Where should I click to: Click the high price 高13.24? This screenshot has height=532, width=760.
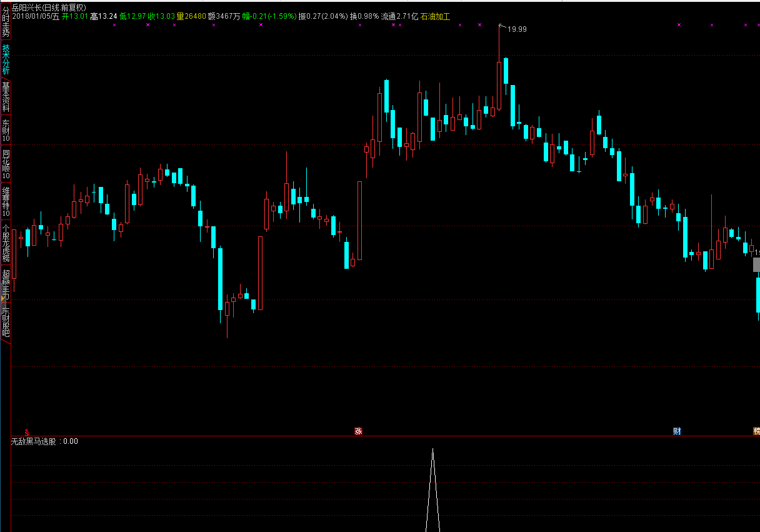104,16
